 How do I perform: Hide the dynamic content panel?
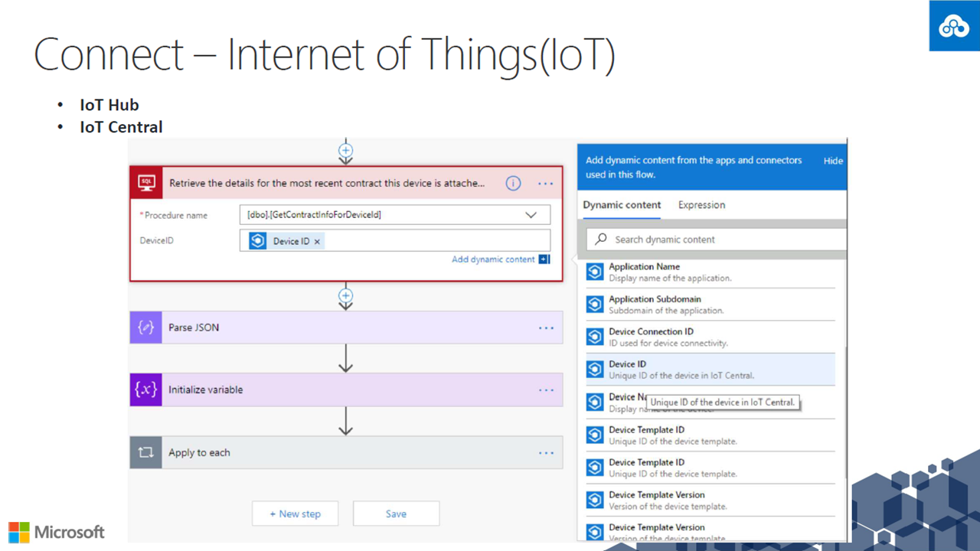click(x=833, y=161)
